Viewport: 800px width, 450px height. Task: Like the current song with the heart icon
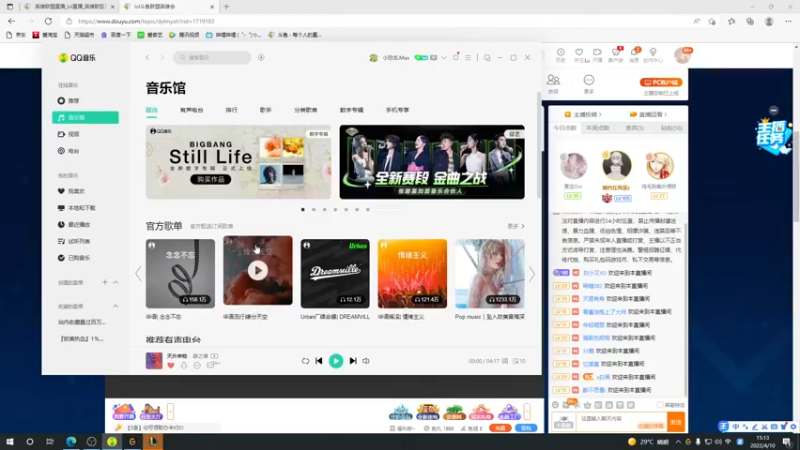tap(171, 365)
